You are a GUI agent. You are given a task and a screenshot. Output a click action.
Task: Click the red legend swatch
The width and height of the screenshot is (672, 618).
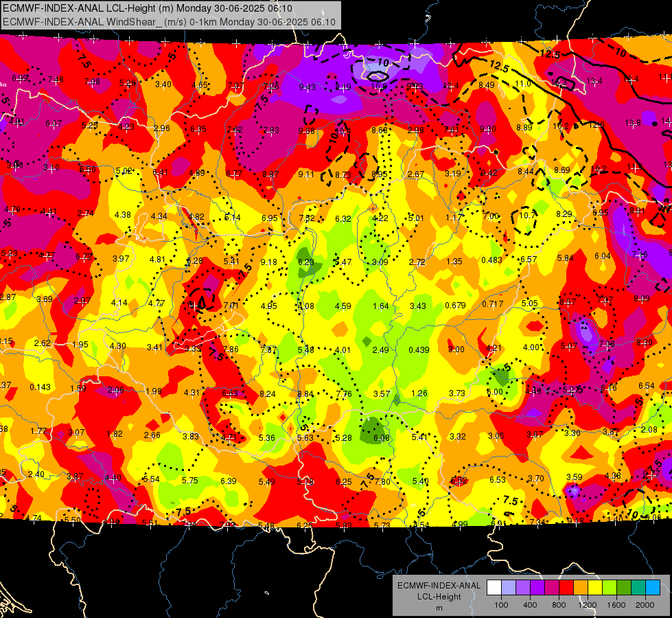(x=566, y=588)
